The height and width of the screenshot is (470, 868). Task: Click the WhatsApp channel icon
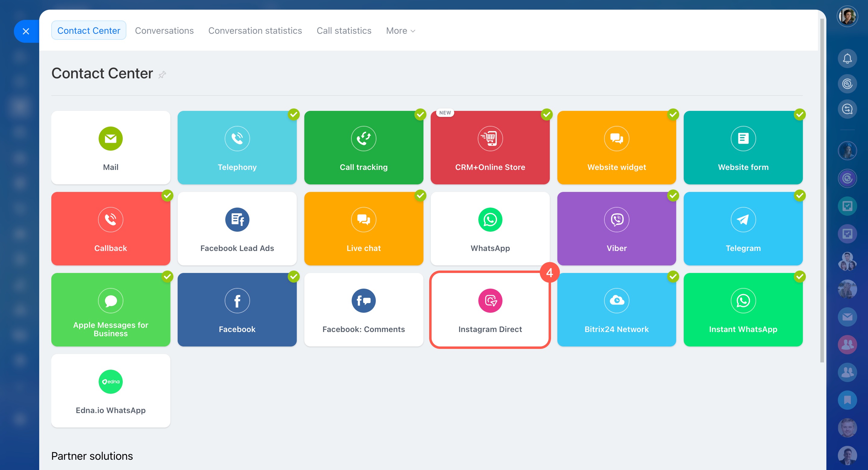point(490,220)
